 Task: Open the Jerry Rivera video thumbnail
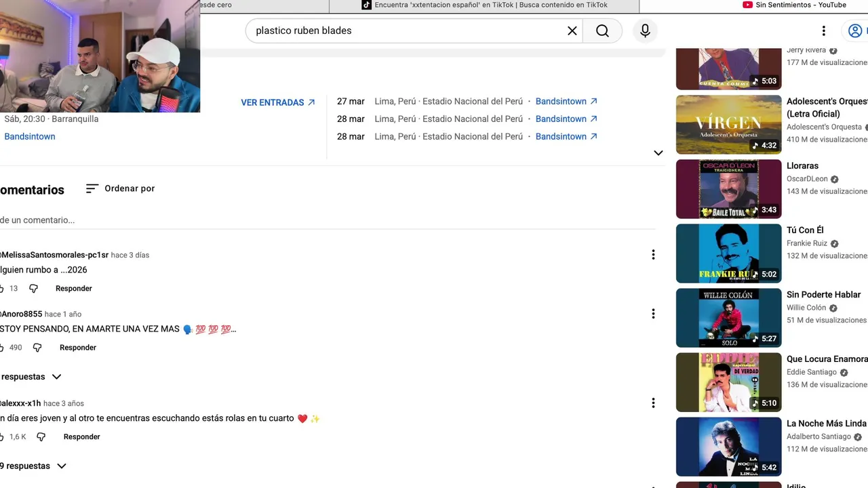pos(728,68)
